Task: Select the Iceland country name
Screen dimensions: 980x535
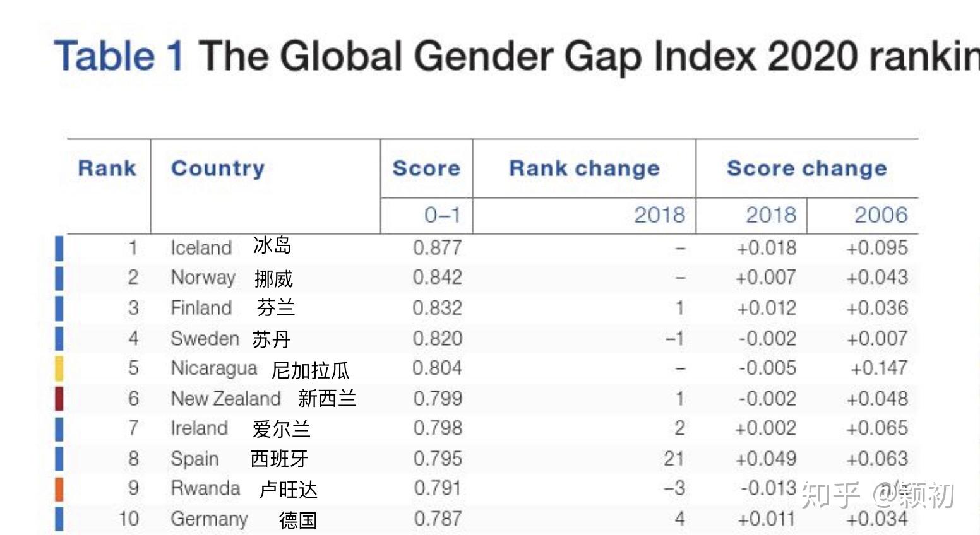Action: point(201,248)
